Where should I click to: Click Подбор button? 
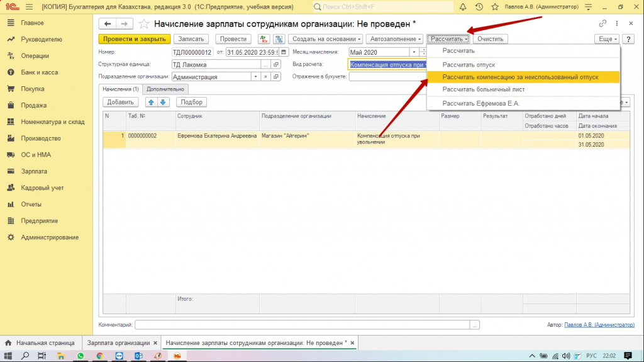point(191,102)
